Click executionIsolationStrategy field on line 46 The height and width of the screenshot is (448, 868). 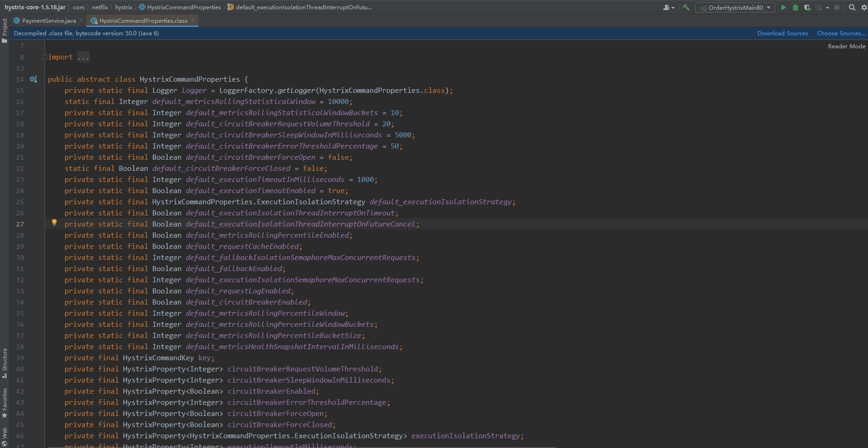466,436
